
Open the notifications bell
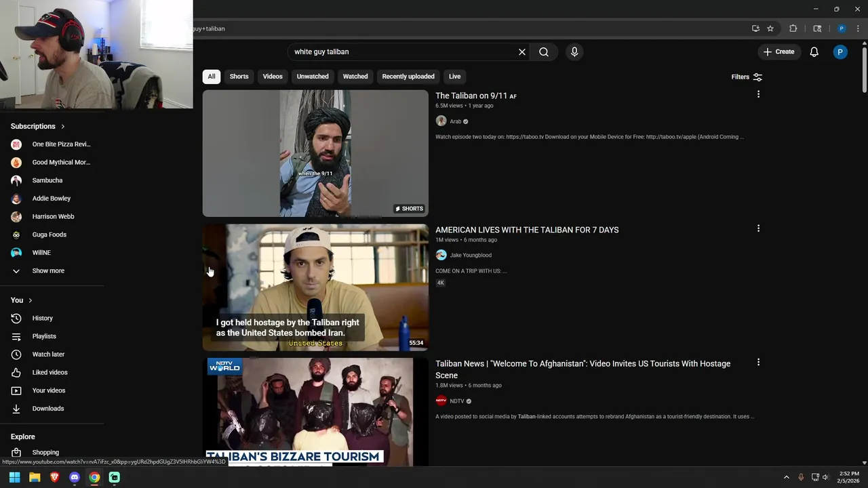pos(814,52)
